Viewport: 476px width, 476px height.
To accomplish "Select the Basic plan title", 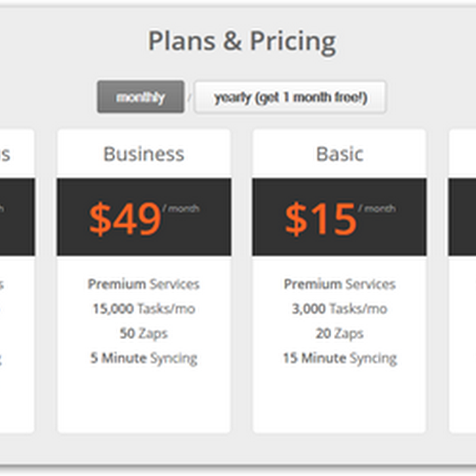I will point(339,154).
